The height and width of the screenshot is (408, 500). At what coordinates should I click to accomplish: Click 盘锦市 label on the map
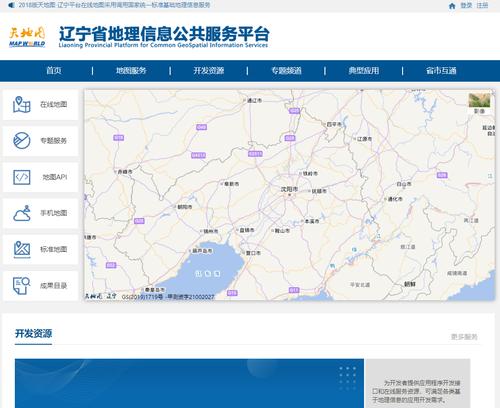[247, 230]
